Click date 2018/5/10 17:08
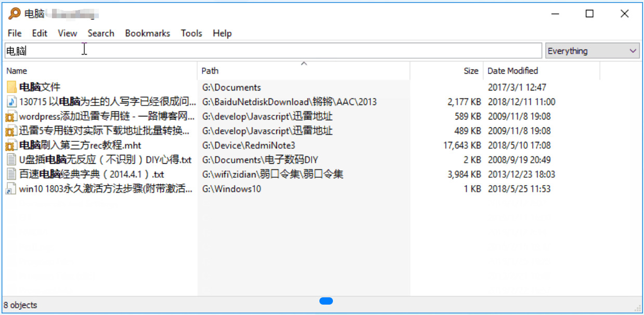The image size is (644, 315). click(519, 146)
